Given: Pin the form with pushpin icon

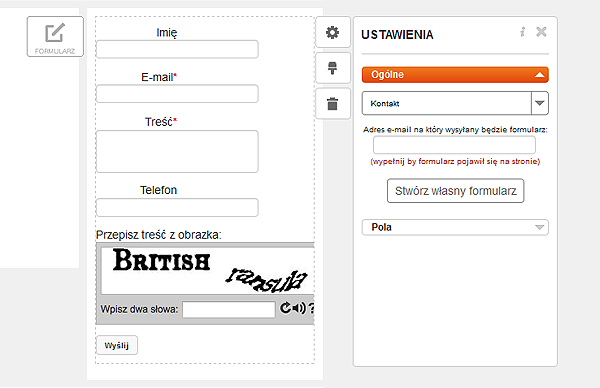Looking at the screenshot, I should click(x=333, y=68).
